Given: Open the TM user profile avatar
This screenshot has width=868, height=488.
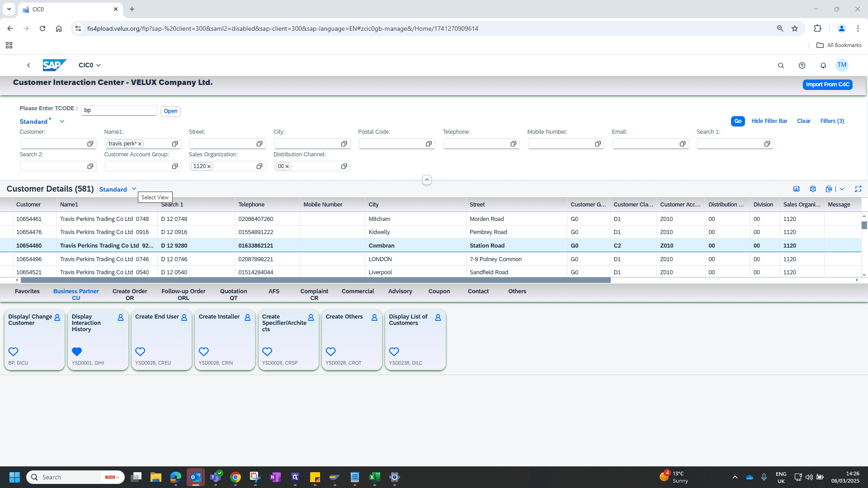Looking at the screenshot, I should tap(842, 65).
